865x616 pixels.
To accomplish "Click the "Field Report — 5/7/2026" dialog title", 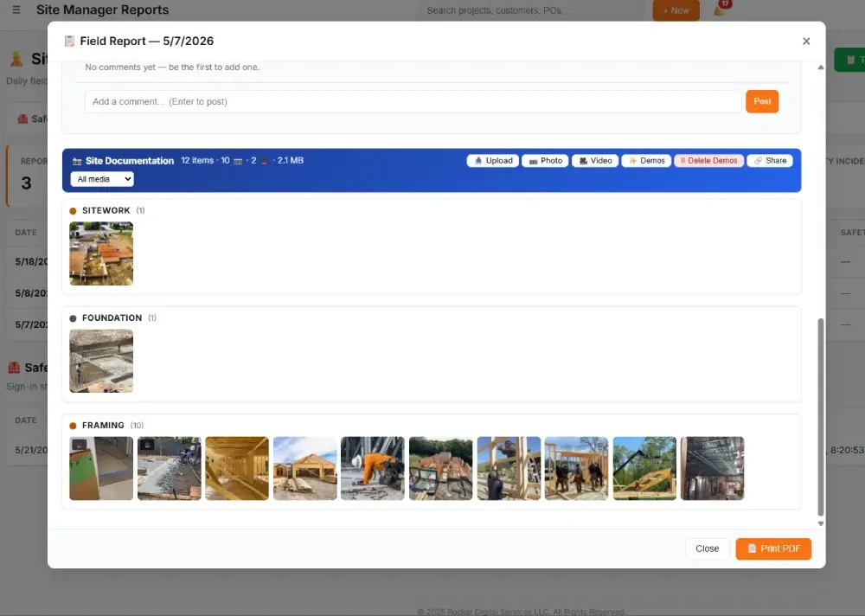I will tap(147, 42).
